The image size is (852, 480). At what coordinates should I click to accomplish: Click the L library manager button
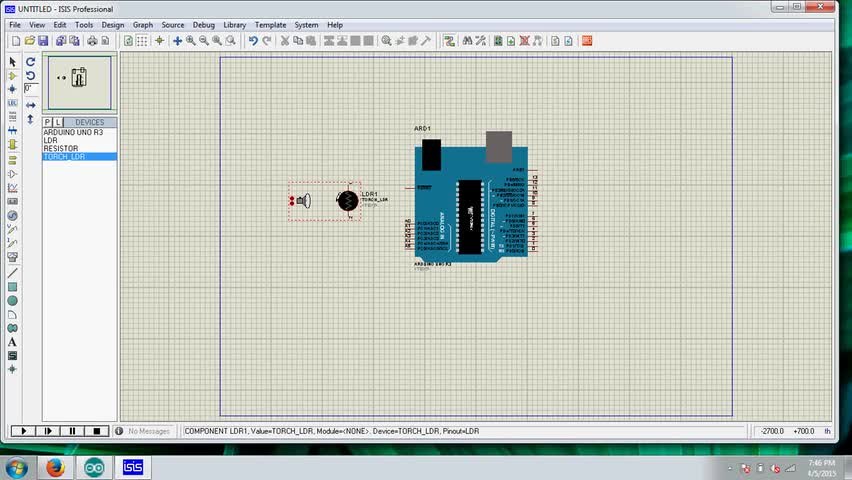tap(58, 122)
